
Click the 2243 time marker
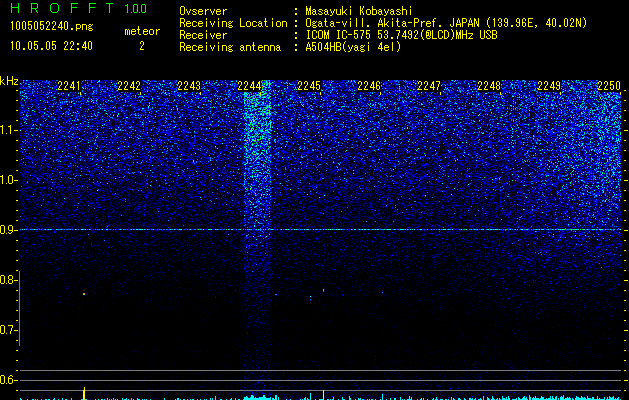point(189,86)
